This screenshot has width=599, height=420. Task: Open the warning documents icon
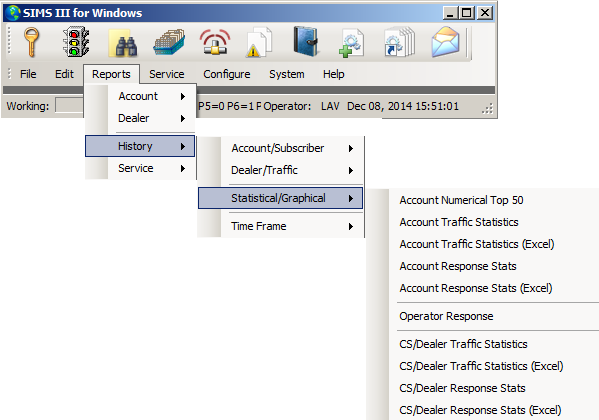tap(259, 42)
